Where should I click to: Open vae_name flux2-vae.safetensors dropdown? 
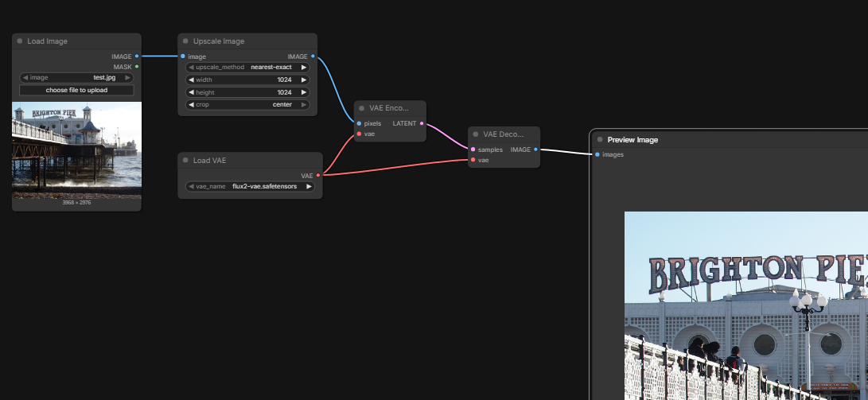(x=250, y=186)
